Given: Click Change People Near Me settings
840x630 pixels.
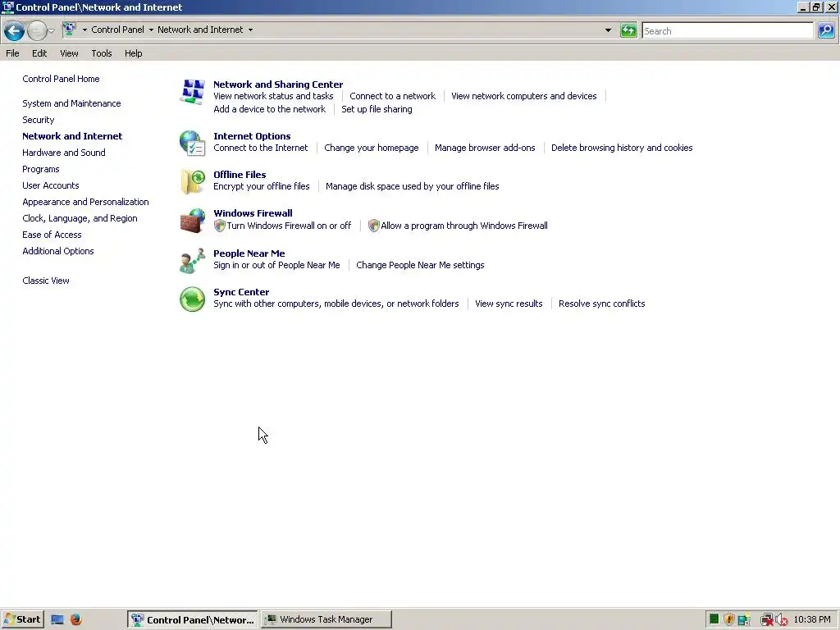Looking at the screenshot, I should tap(420, 265).
